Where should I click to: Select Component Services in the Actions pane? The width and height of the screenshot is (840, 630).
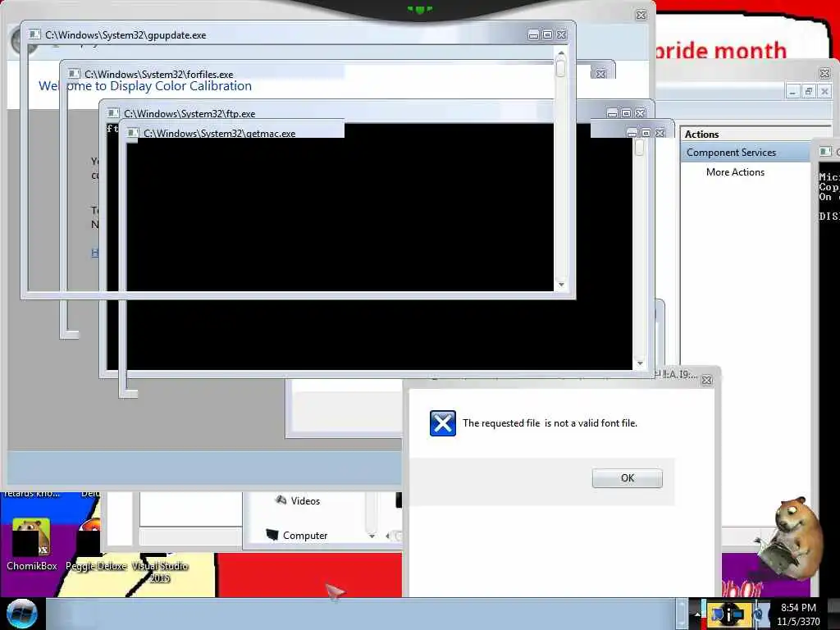[746, 152]
